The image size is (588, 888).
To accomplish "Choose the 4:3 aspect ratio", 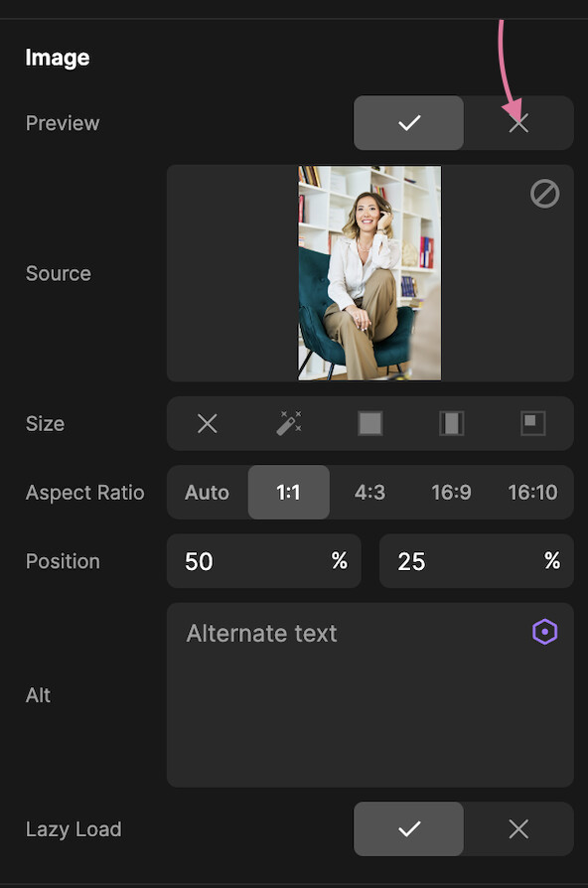I will coord(369,492).
